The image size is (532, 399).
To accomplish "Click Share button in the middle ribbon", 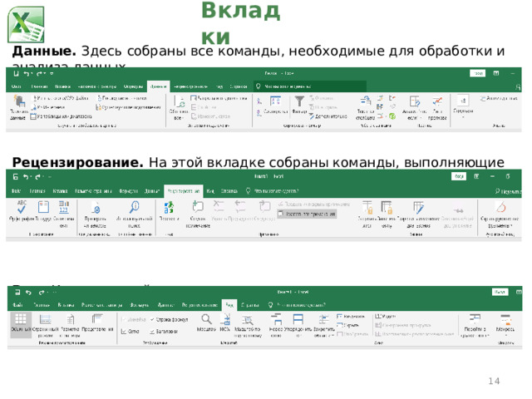I will (x=508, y=192).
